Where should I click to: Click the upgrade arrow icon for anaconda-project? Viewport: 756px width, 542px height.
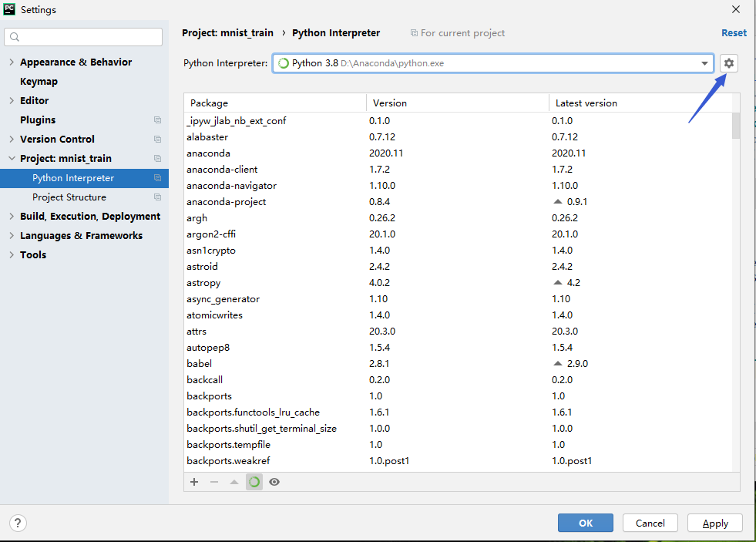[x=558, y=201]
